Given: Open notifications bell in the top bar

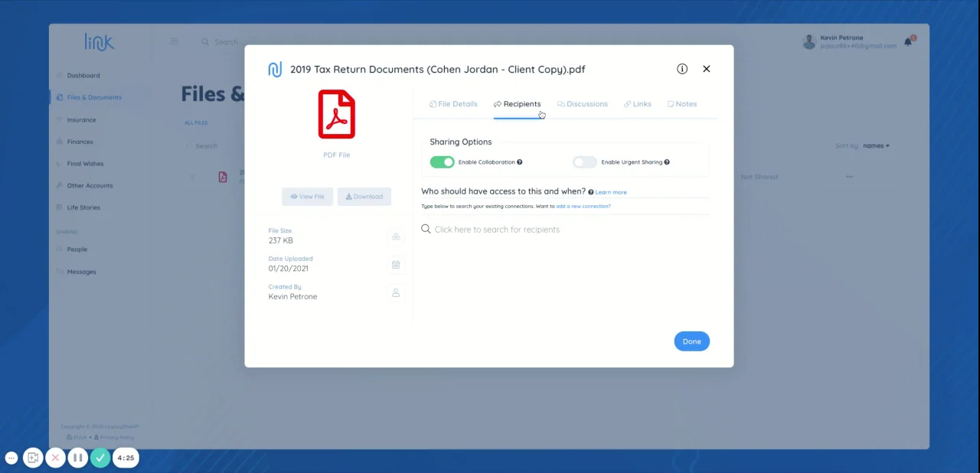Looking at the screenshot, I should coord(908,41).
